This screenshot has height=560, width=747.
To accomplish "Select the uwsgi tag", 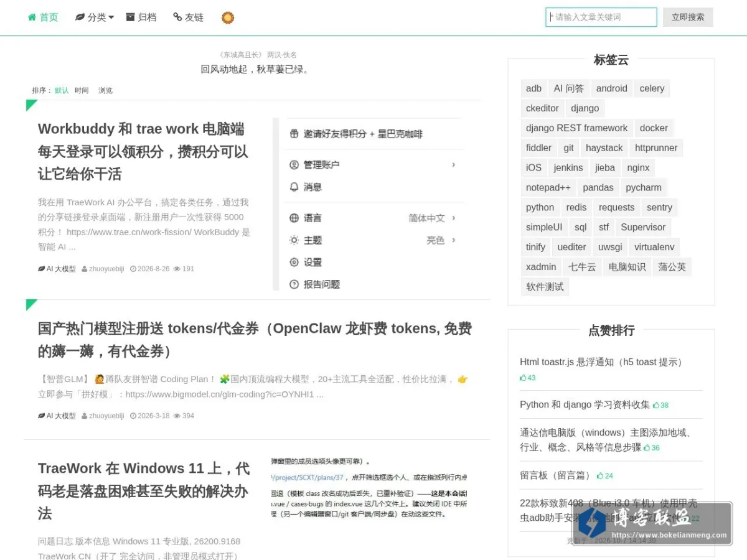I will coord(610,248).
